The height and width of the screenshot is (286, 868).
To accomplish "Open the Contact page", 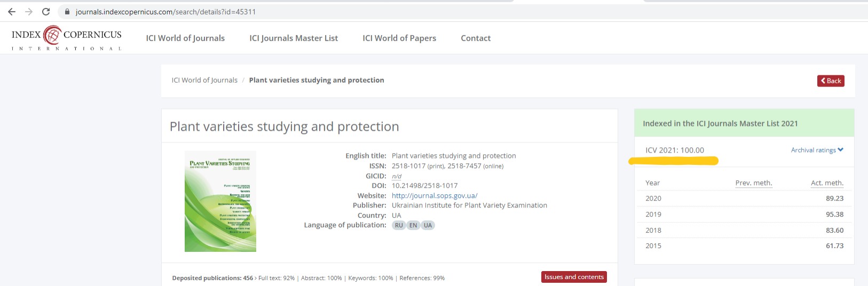I will (x=476, y=38).
